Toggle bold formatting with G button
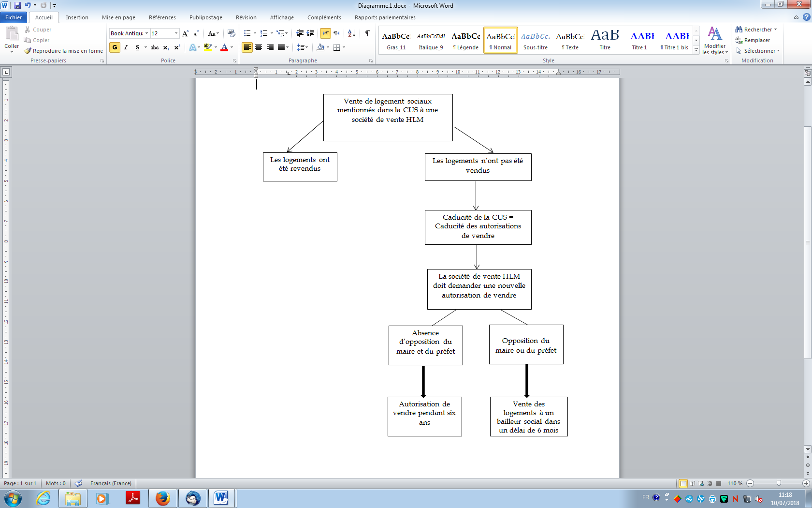This screenshot has width=812, height=508. [115, 47]
